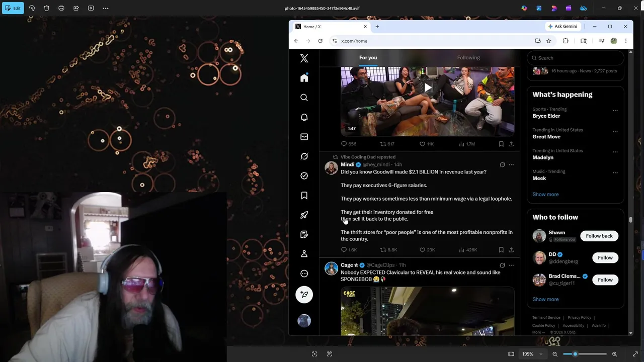Click the X logo in the sidebar
The height and width of the screenshot is (362, 644).
[x=304, y=58]
